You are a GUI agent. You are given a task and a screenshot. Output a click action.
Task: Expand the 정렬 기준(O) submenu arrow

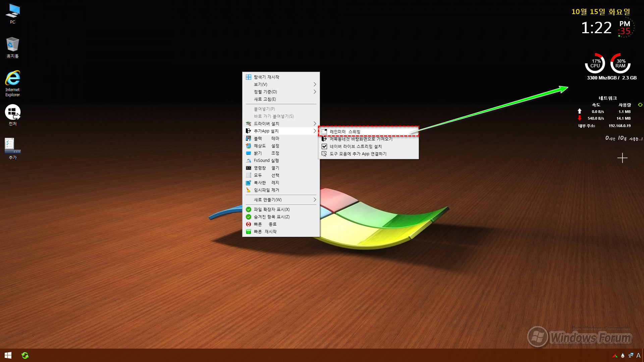tap(315, 92)
